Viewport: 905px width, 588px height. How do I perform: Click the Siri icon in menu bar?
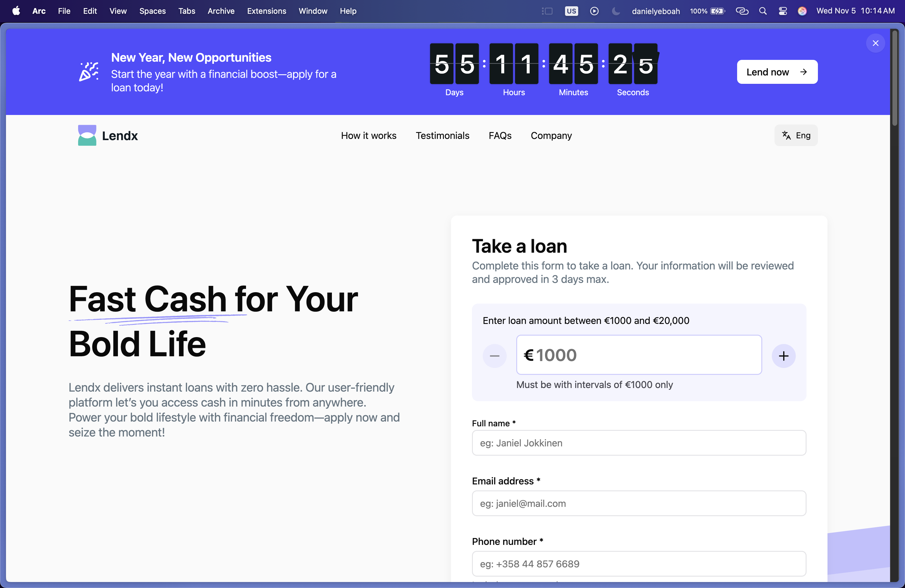[x=802, y=11]
